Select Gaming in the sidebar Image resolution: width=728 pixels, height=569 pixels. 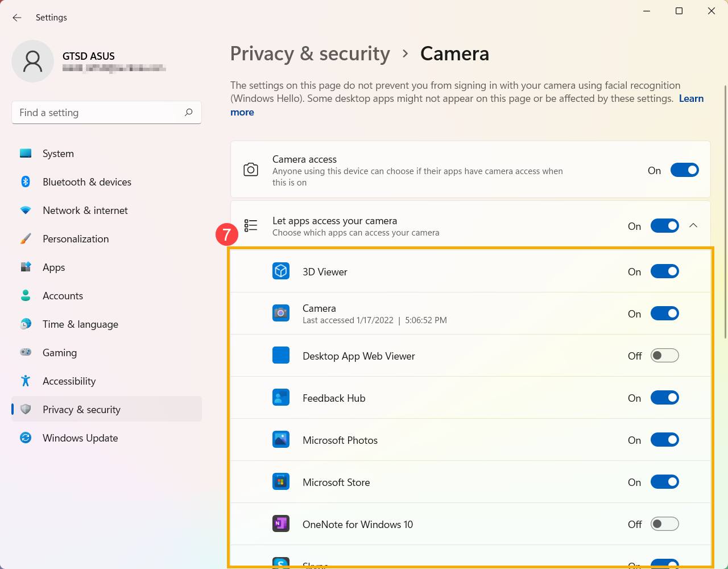[106, 352]
